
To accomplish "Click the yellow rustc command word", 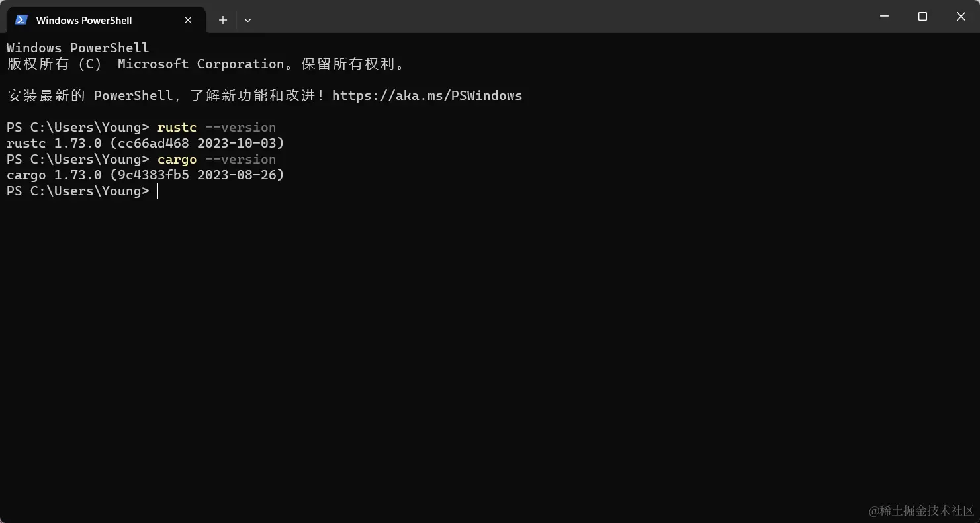I will [177, 127].
